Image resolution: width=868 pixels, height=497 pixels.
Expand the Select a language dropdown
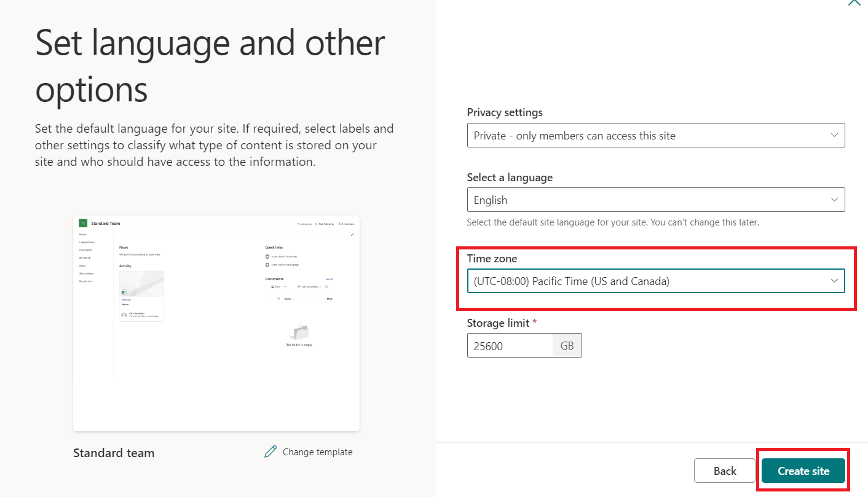(x=656, y=200)
